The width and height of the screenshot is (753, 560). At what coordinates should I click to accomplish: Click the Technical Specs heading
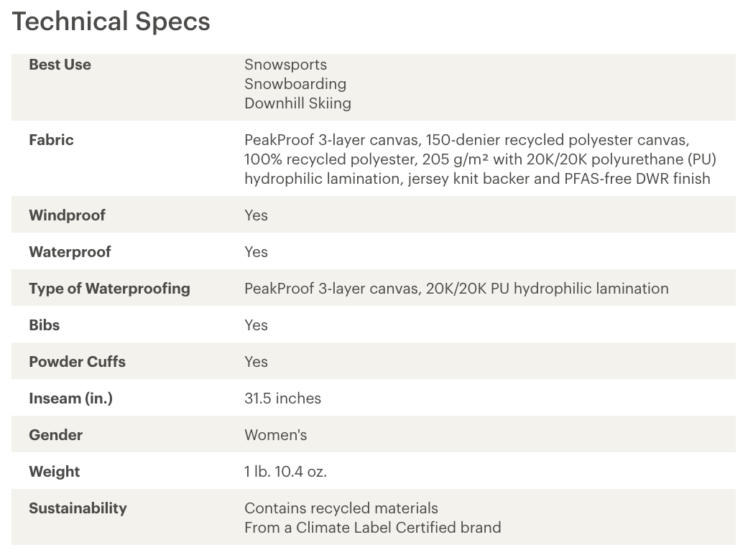111,22
